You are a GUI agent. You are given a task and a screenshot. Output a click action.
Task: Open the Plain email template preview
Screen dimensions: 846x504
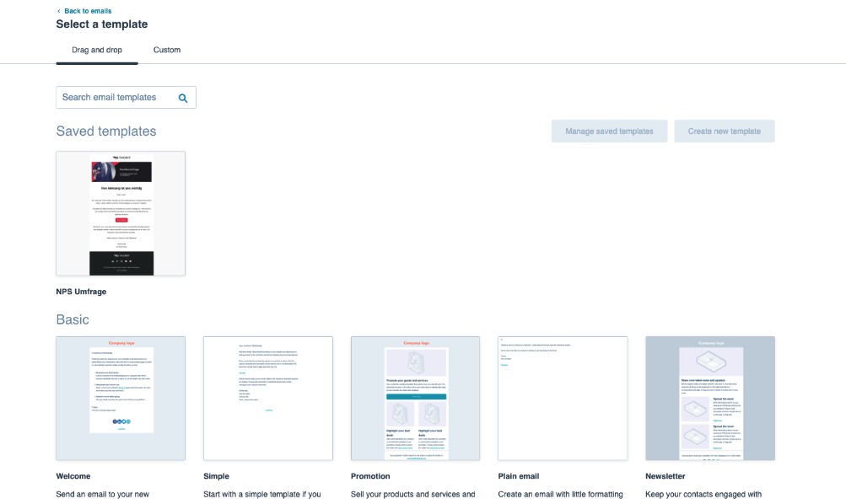tap(563, 398)
